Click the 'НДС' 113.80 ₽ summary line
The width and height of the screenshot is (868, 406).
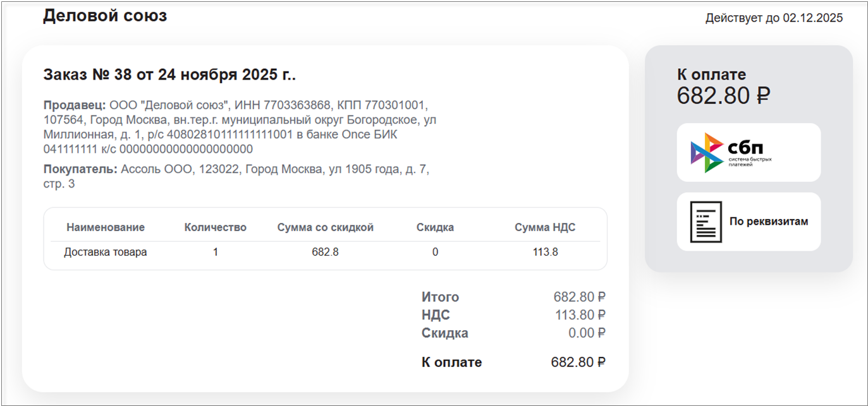pos(513,315)
